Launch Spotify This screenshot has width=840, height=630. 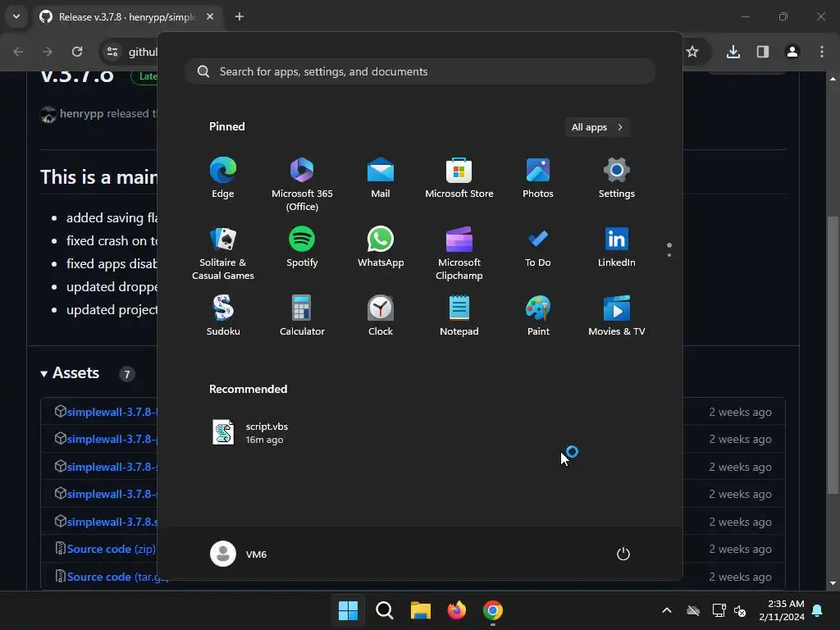pos(302,247)
